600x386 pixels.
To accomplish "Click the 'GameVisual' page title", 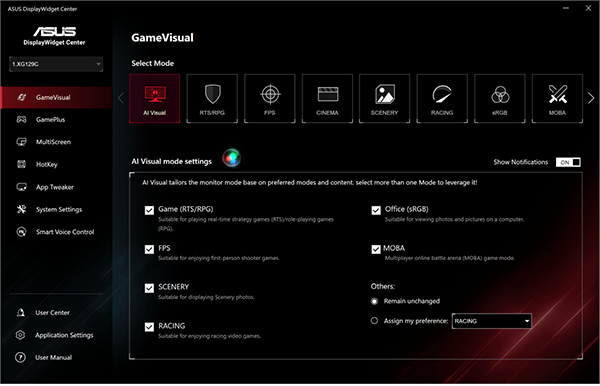I will (162, 37).
